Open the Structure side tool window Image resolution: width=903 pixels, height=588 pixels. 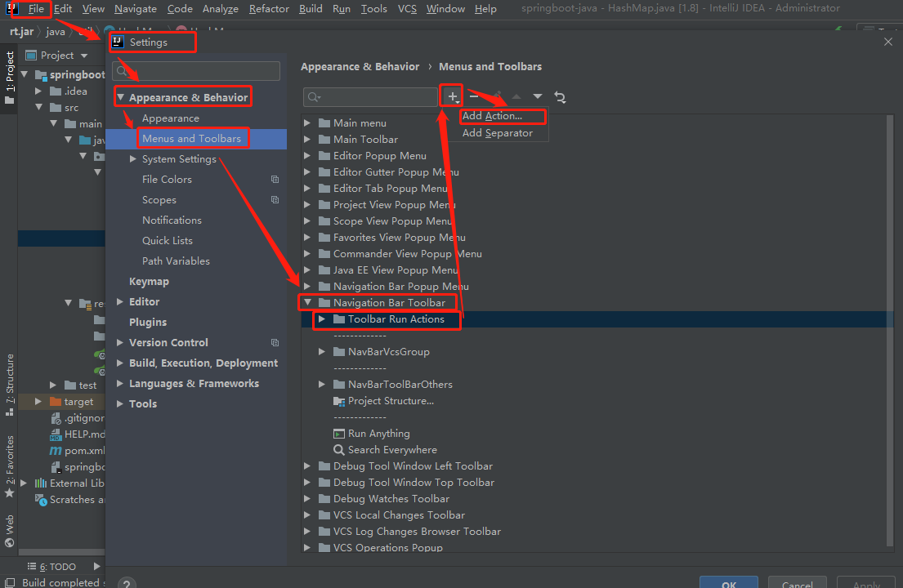point(10,385)
